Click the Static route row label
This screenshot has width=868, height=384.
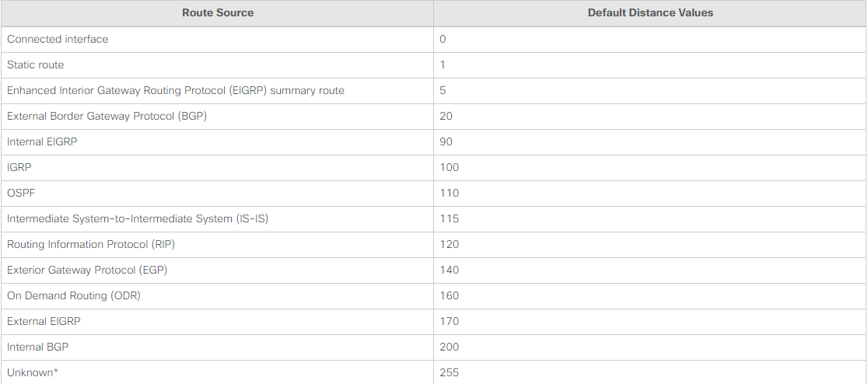click(36, 65)
